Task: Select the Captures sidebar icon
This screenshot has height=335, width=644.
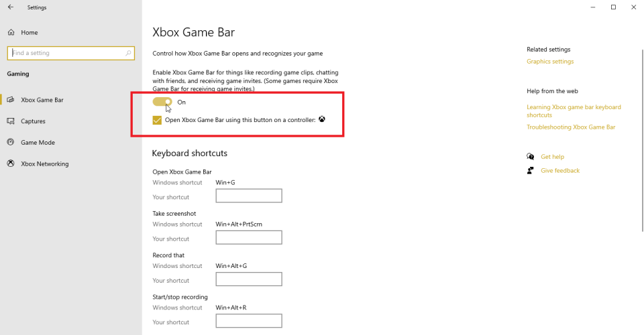Action: (x=11, y=121)
